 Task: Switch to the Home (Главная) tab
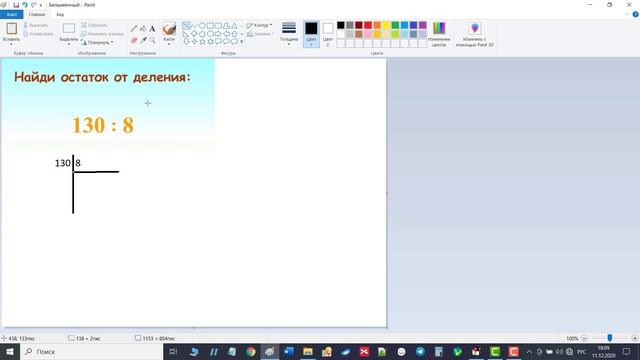[x=37, y=14]
